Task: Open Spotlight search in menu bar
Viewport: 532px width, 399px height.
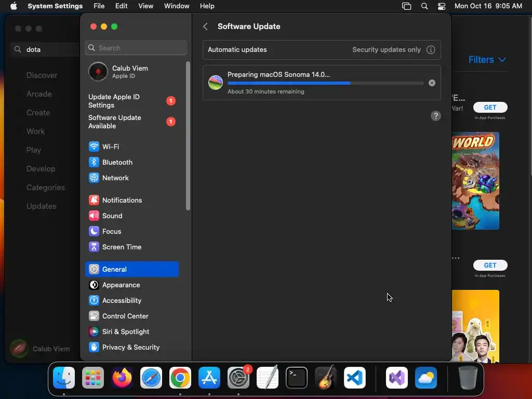Action: pos(424,6)
